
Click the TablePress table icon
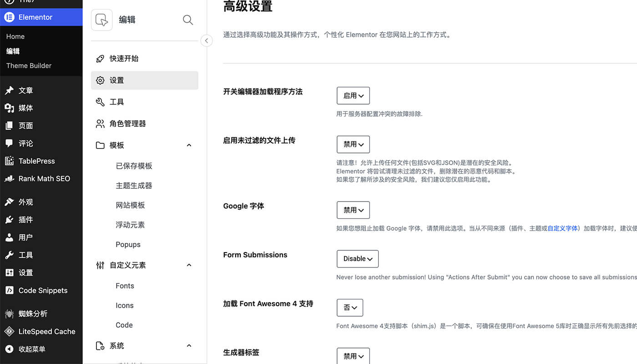tap(9, 161)
